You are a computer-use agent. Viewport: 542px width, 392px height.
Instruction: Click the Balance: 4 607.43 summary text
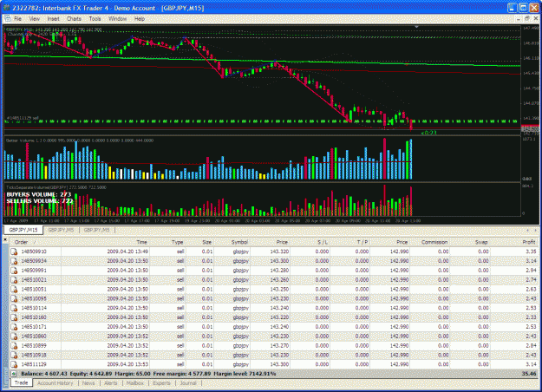[x=44, y=374]
